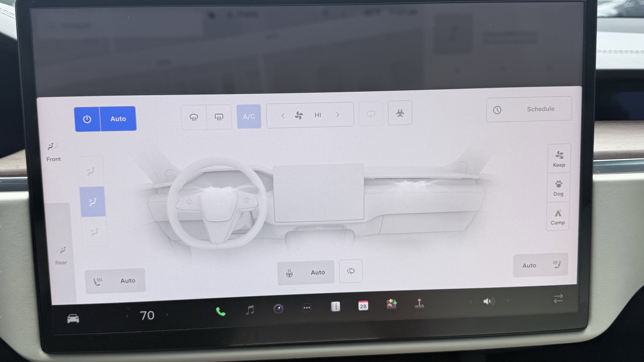This screenshot has width=644, height=362.
Task: Switch to the Front climate tab
Action: [x=53, y=152]
